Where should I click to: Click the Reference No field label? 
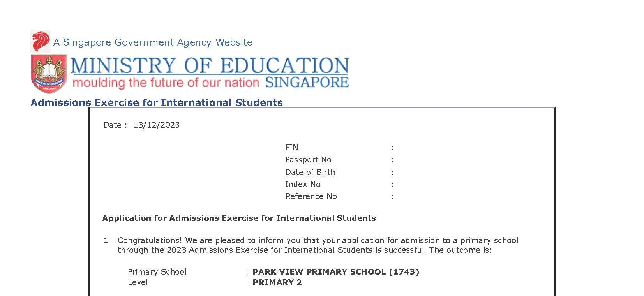click(311, 196)
